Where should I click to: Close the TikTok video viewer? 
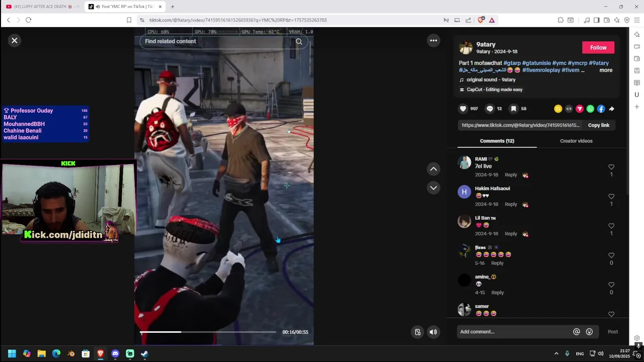tap(15, 41)
